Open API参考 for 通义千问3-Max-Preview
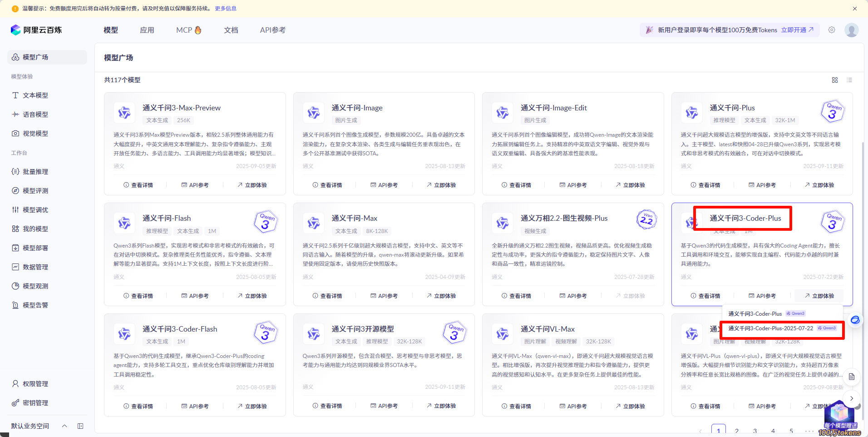 click(195, 185)
